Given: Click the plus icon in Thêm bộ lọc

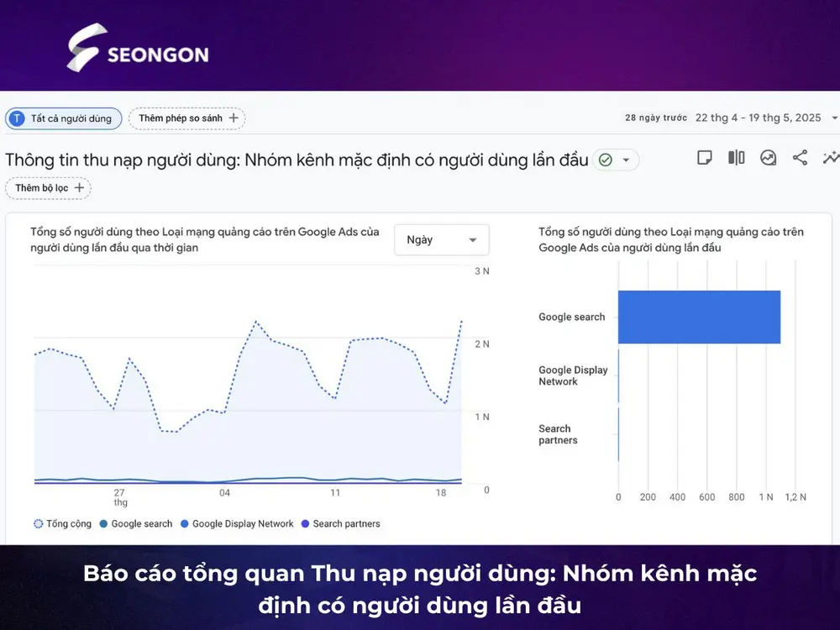Looking at the screenshot, I should (79, 187).
